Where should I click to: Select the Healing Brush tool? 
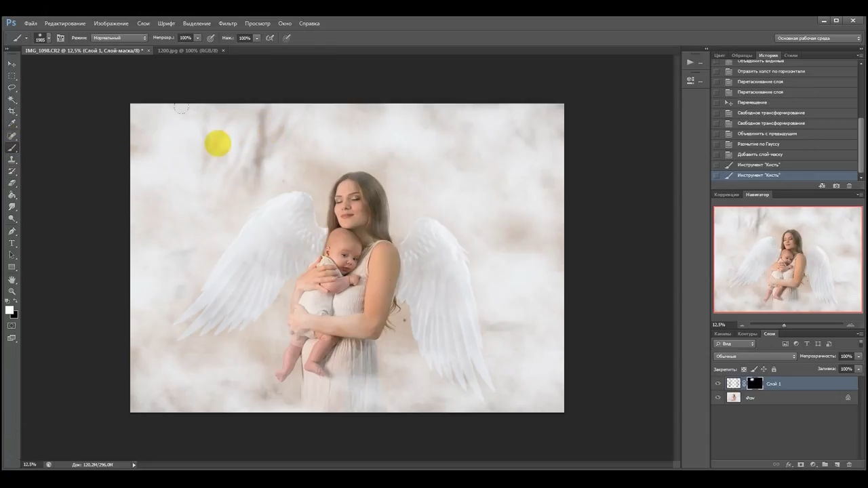tap(12, 136)
